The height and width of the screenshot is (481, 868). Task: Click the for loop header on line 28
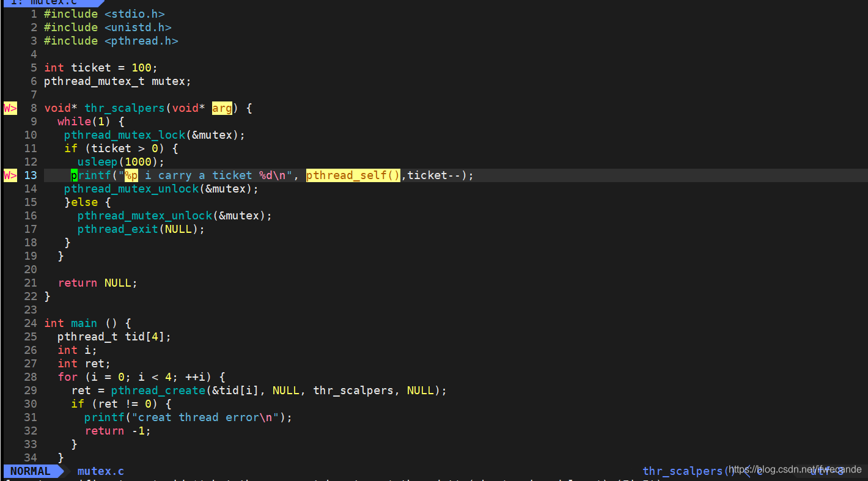click(x=141, y=377)
